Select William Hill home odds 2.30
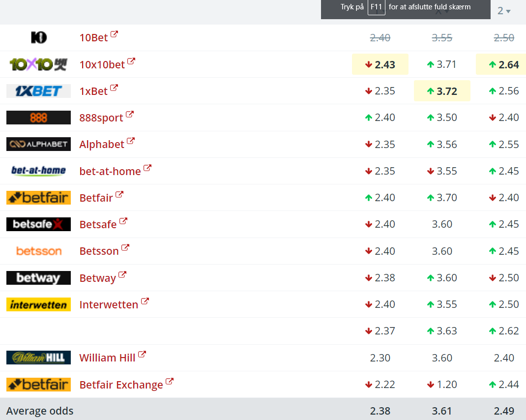Image resolution: width=526 pixels, height=420 pixels. 380,358
